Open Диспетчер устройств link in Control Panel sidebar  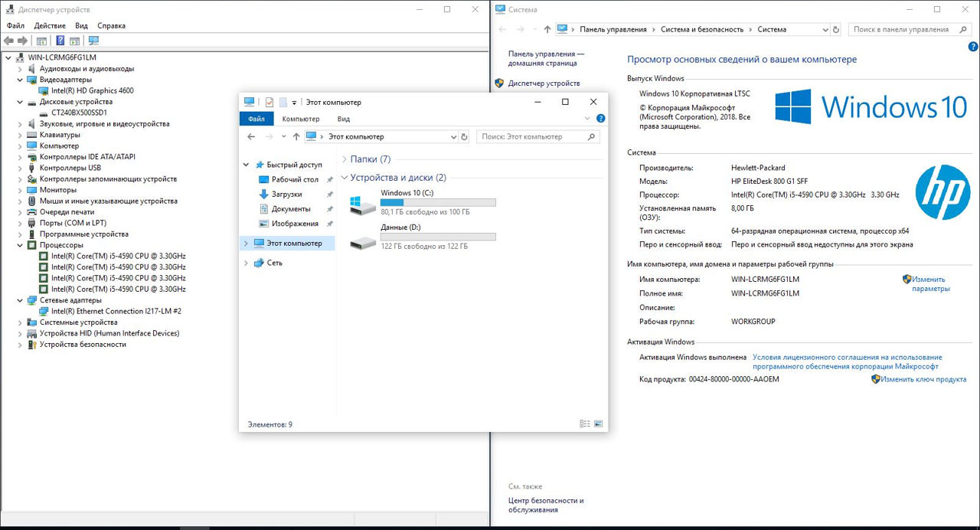tap(544, 83)
